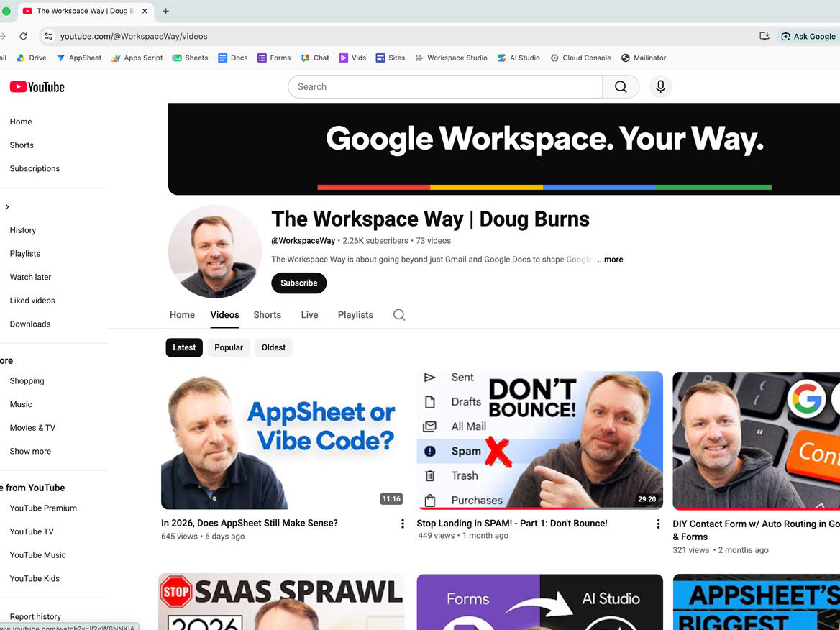Select the Videos tab

coord(224,314)
